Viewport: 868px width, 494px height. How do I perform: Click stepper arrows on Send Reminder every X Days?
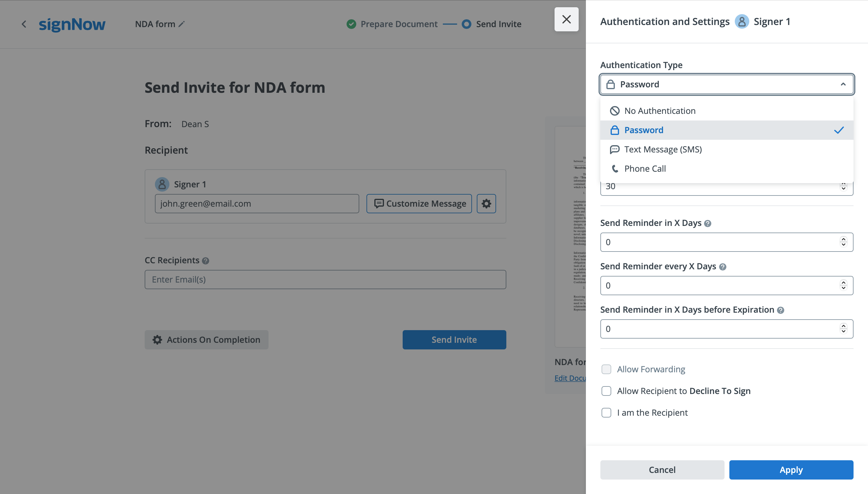pyautogui.click(x=843, y=285)
